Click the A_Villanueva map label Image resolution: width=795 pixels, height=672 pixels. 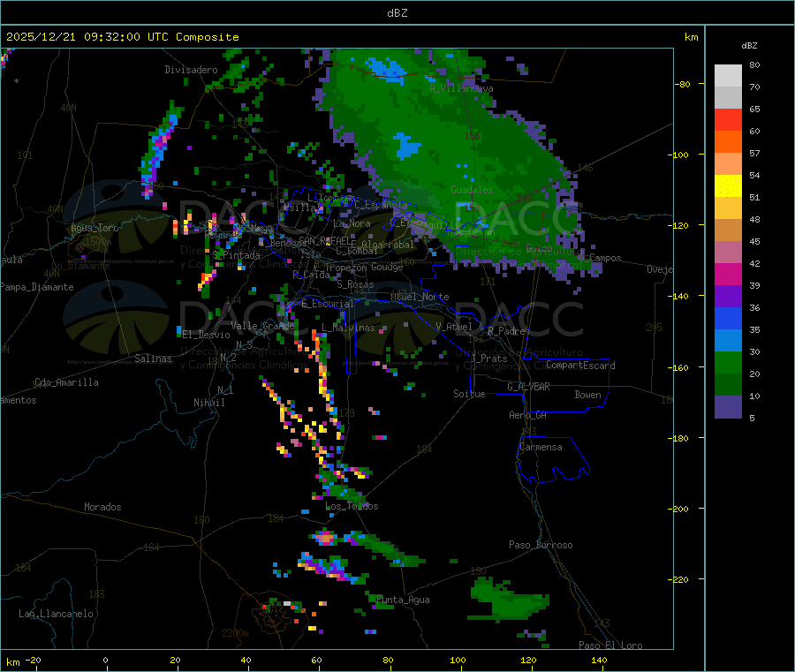(x=461, y=88)
